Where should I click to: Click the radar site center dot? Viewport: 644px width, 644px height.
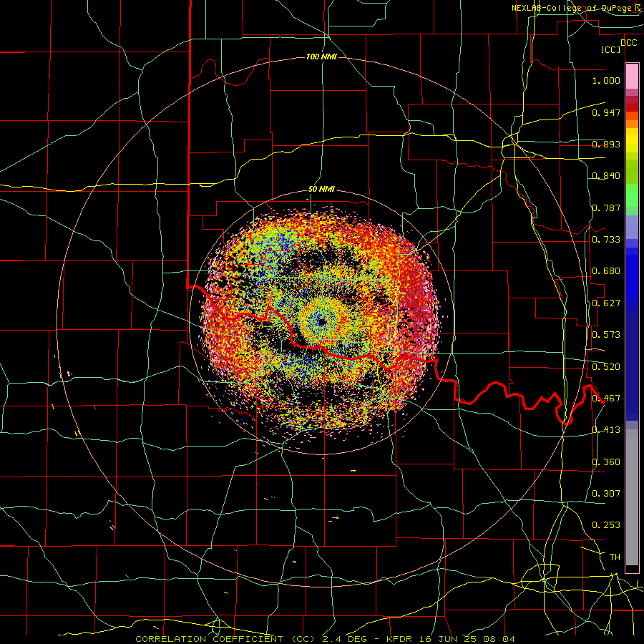322,322
